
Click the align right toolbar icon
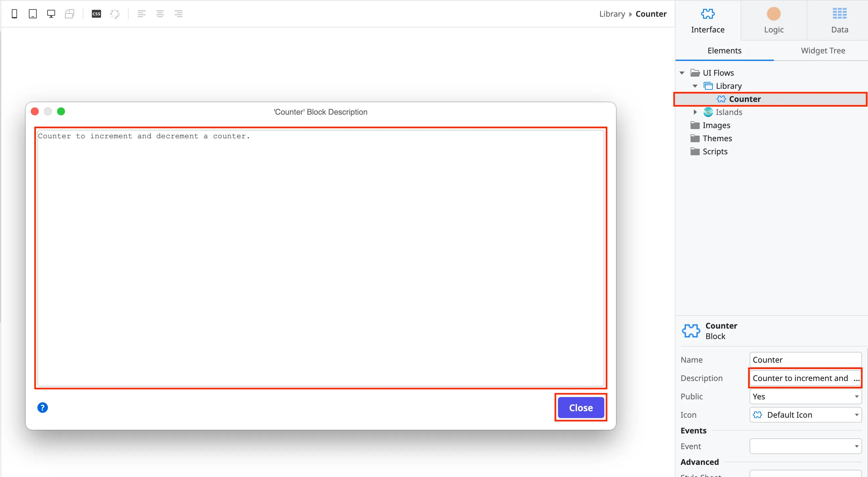(x=178, y=14)
